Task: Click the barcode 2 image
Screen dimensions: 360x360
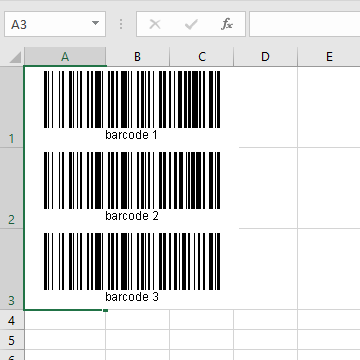Action: click(x=132, y=180)
